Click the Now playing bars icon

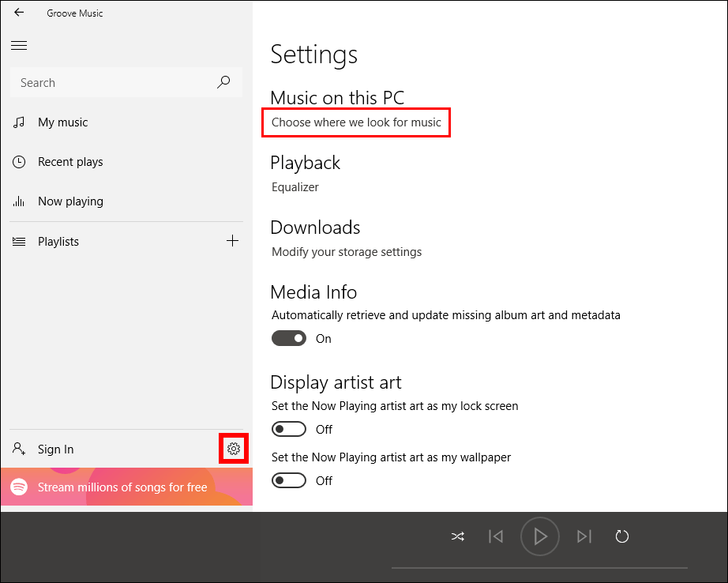coord(19,201)
